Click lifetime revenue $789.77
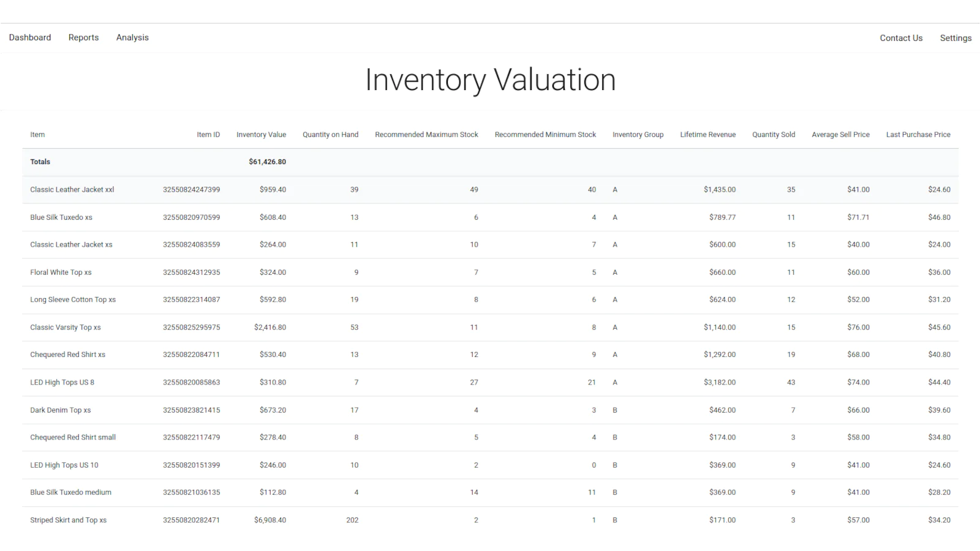The height and width of the screenshot is (551, 980). coord(723,217)
